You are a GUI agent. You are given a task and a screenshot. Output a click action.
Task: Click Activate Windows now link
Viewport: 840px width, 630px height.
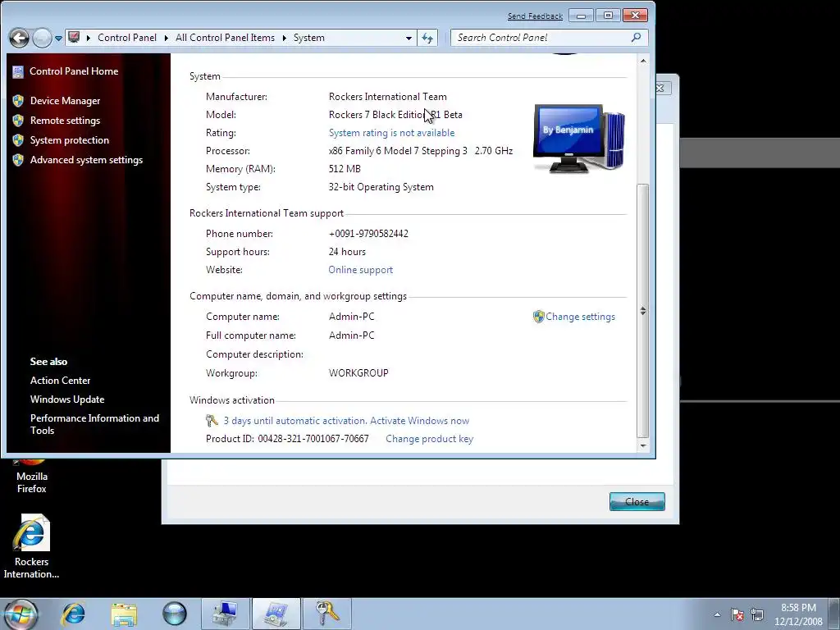point(419,421)
